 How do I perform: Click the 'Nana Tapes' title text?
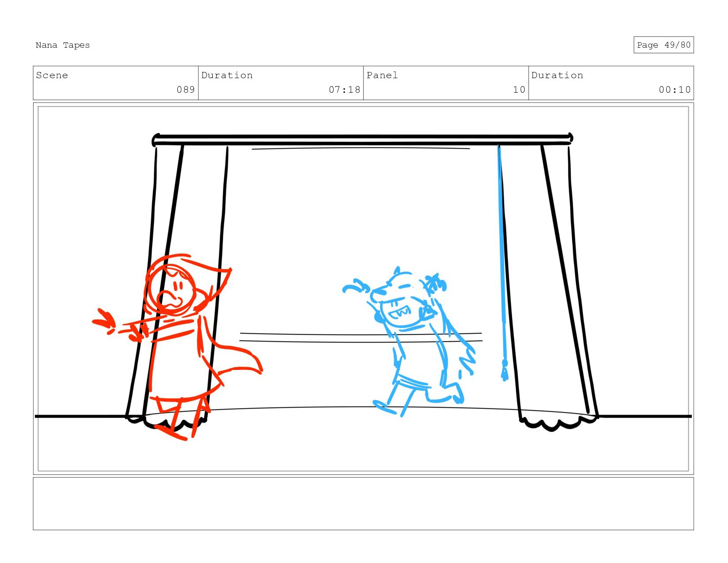(x=63, y=45)
